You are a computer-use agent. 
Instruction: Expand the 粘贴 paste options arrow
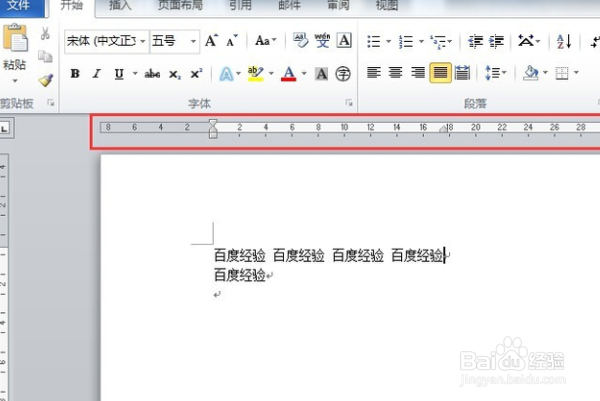pyautogui.click(x=15, y=81)
